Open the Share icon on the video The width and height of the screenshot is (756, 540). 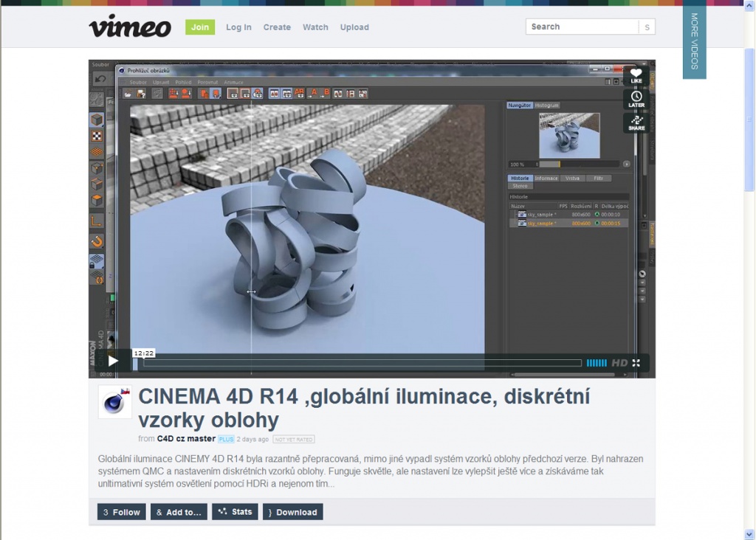pyautogui.click(x=636, y=123)
